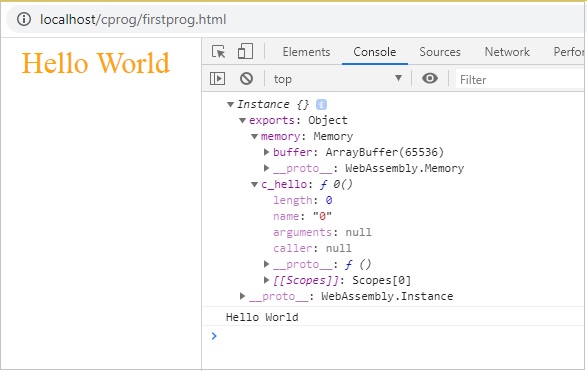Click the info badge next to Instance {}
The image size is (587, 371).
(x=321, y=104)
